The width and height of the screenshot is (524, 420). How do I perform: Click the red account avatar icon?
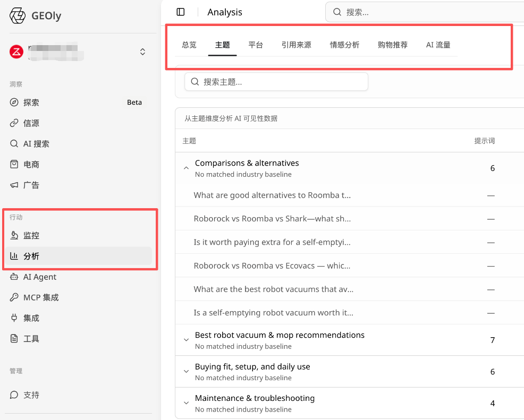(x=16, y=52)
